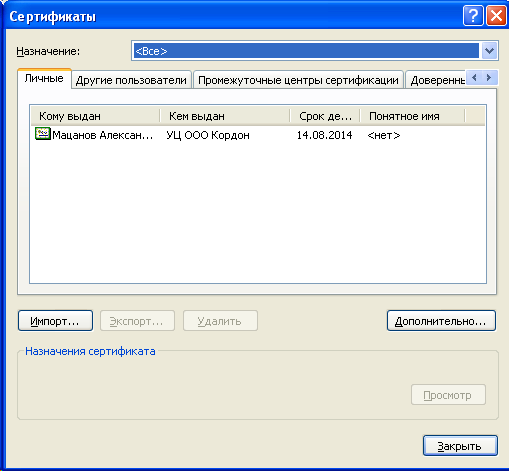The width and height of the screenshot is (509, 471).
Task: Select the Мацанов Алексан... certificate row
Action: coord(258,135)
